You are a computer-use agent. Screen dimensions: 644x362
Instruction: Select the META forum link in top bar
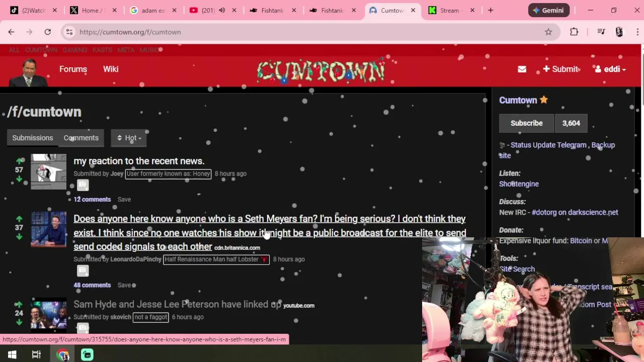pos(126,50)
